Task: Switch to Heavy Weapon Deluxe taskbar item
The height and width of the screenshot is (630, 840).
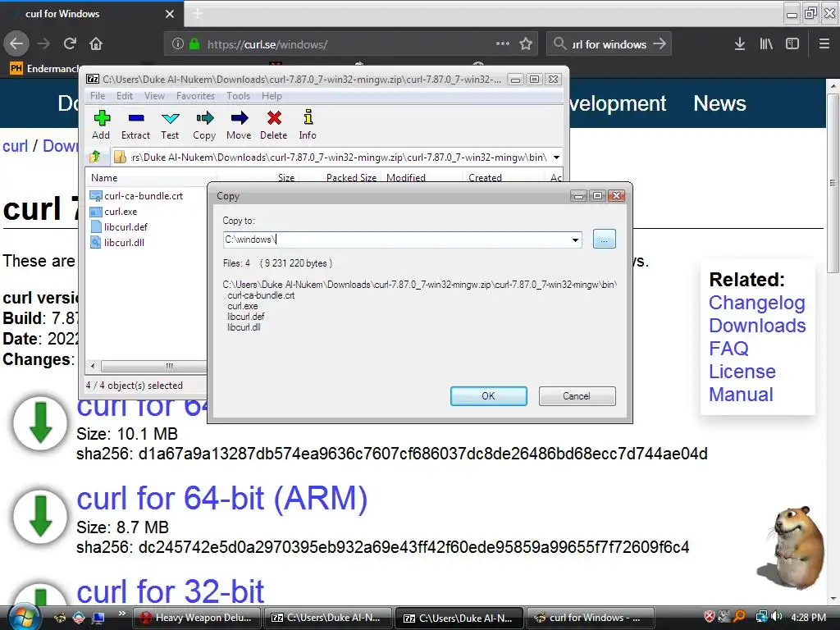Action: pos(196,618)
